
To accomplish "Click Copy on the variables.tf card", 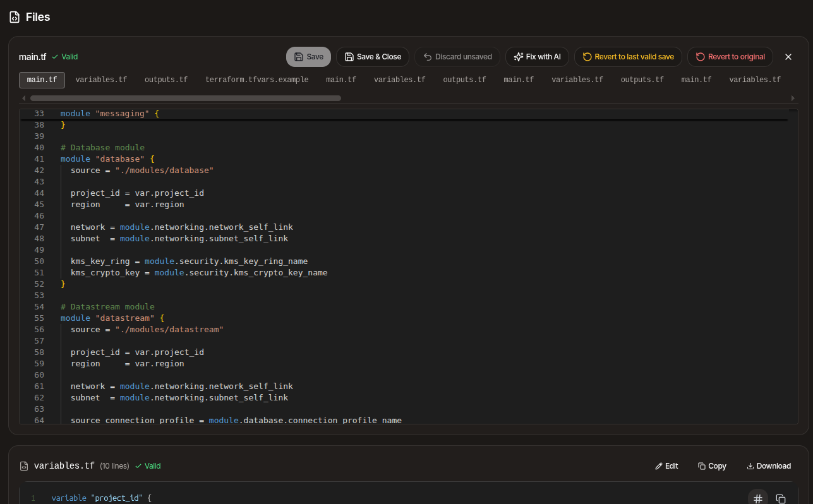I will click(x=712, y=466).
